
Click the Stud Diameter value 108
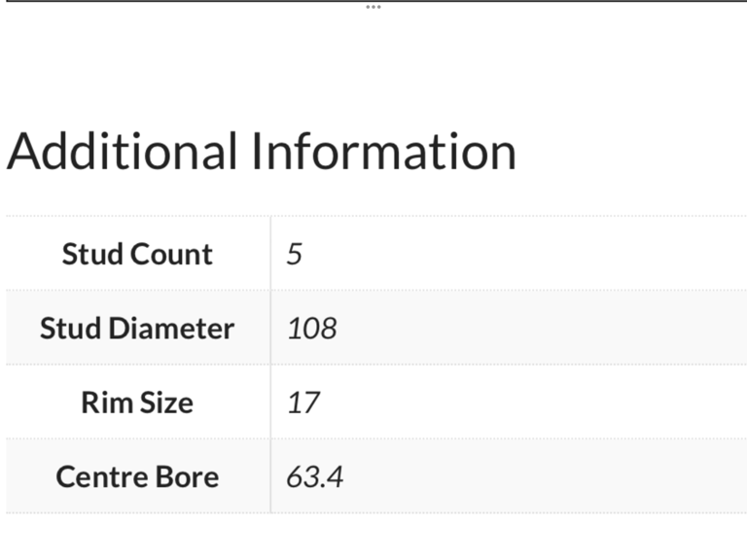coord(311,329)
